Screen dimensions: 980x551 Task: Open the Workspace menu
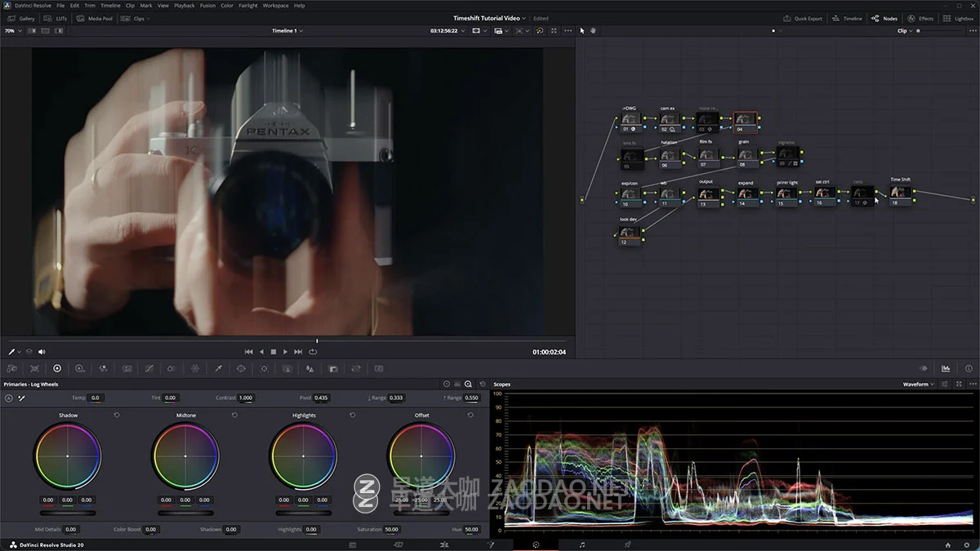pyautogui.click(x=275, y=5)
